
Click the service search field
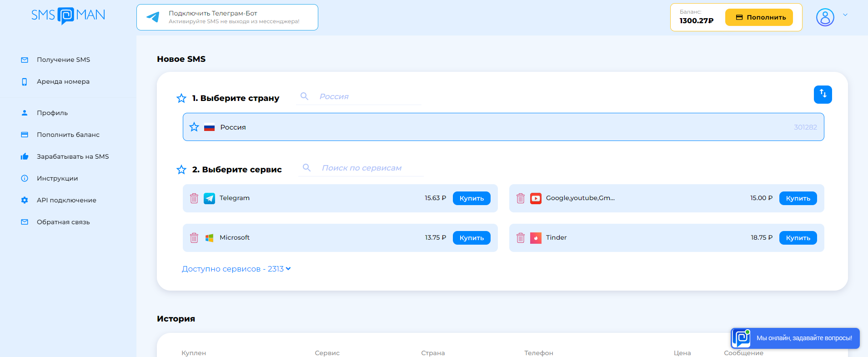pyautogui.click(x=361, y=168)
